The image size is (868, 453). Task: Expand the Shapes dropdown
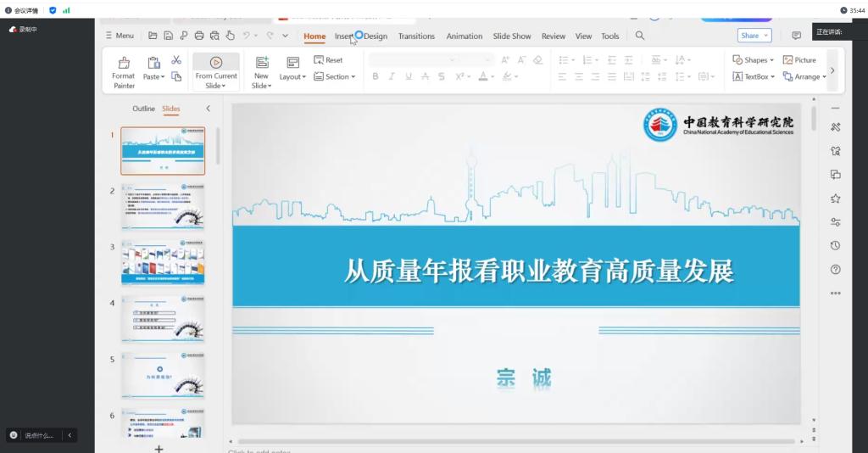click(752, 60)
